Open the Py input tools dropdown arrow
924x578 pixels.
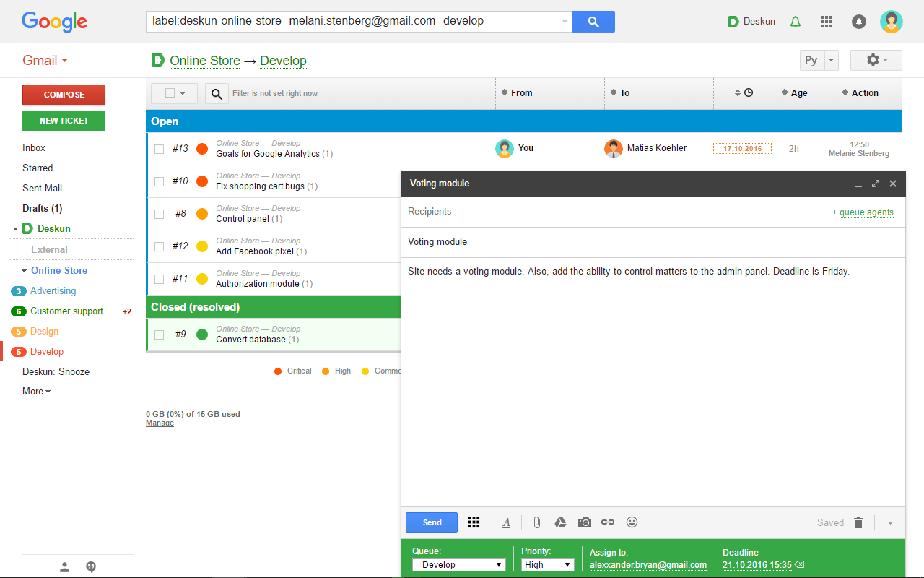coord(831,61)
